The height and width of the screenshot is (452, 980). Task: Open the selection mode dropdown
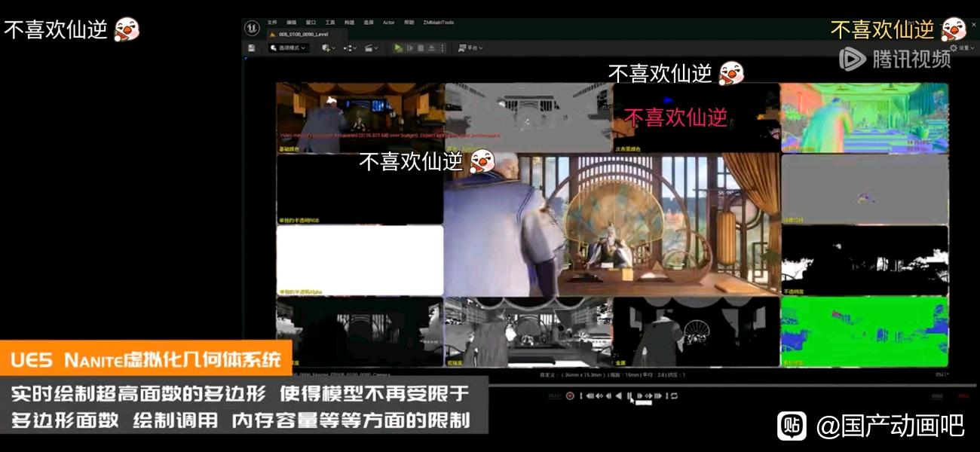click(x=289, y=47)
